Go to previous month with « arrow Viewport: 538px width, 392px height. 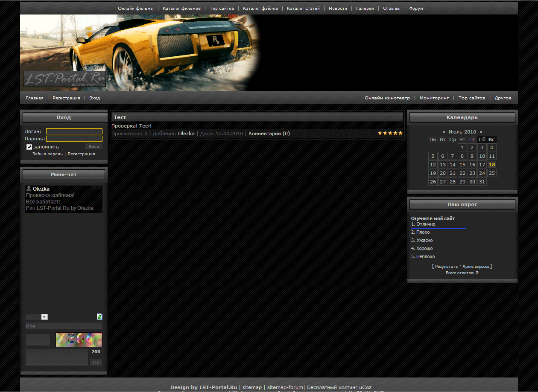[444, 132]
